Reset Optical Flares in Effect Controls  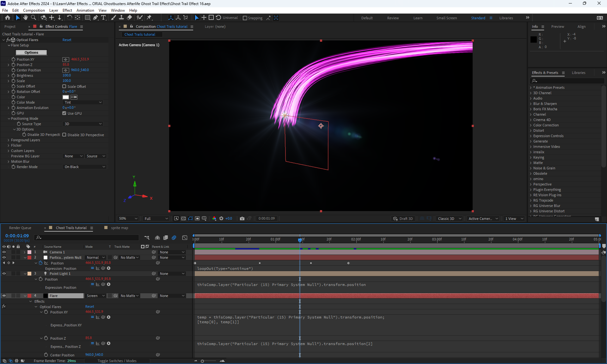(x=67, y=40)
